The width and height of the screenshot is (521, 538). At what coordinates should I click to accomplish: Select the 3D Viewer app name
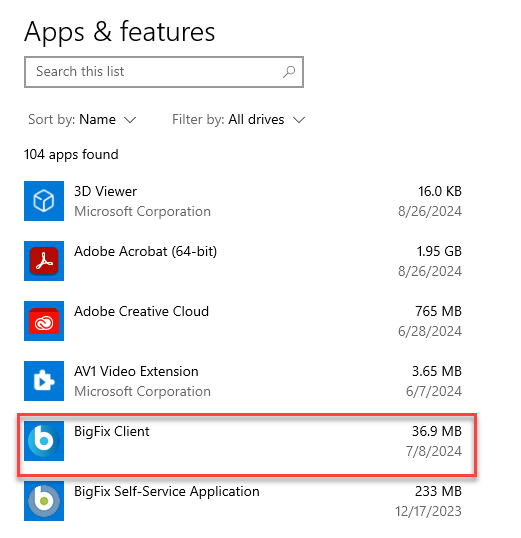point(105,191)
